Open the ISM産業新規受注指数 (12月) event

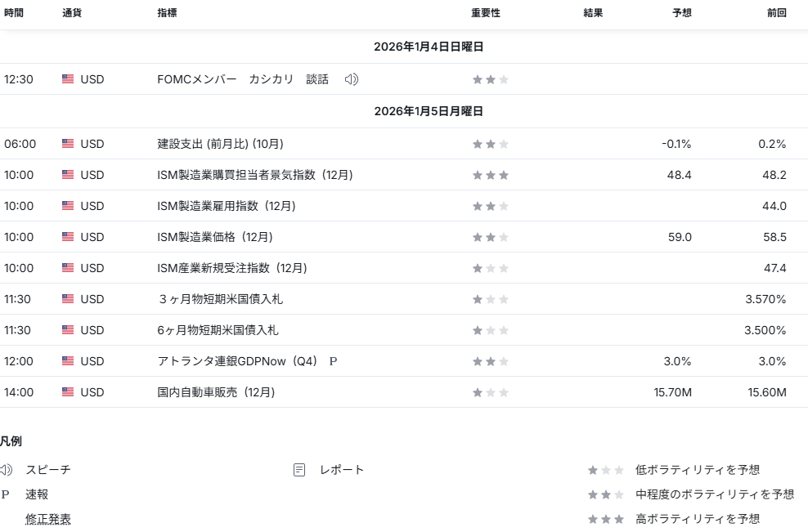[231, 268]
